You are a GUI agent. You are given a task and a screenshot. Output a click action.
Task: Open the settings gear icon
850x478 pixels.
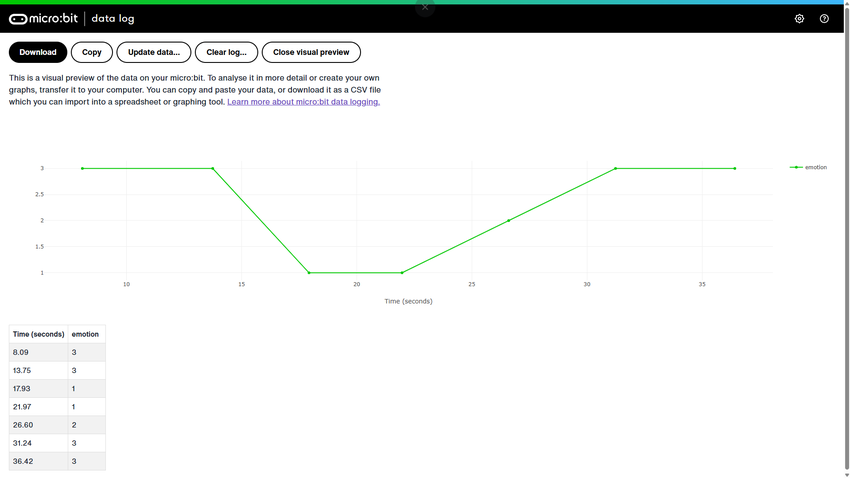tap(799, 18)
